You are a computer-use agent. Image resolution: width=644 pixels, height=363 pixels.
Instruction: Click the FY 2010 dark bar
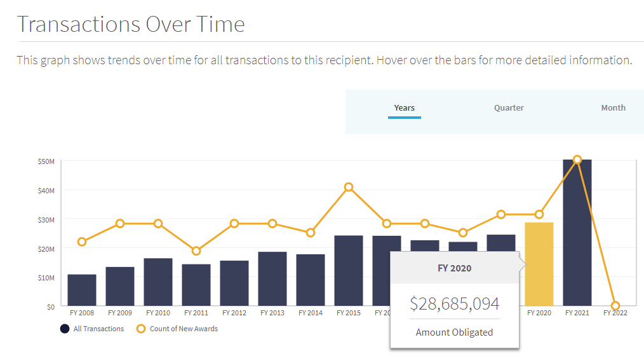pyautogui.click(x=158, y=282)
